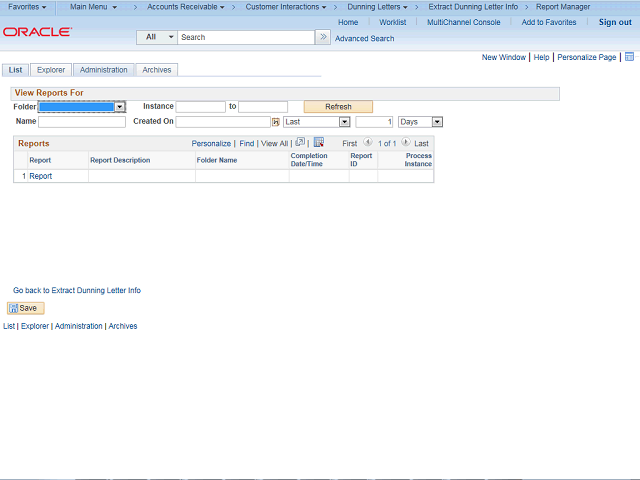640x480 pixels.
Task: Click the page layout icon beside Personalize Page
Action: 629,57
